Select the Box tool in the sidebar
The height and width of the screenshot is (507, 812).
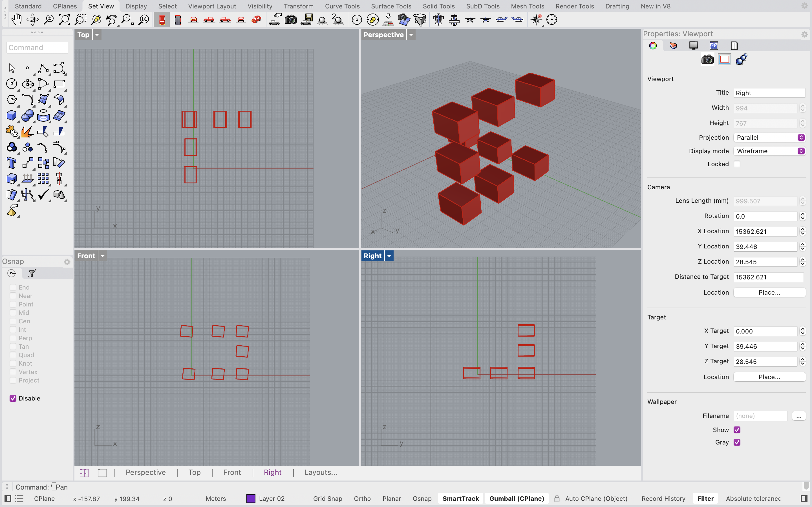tap(11, 116)
